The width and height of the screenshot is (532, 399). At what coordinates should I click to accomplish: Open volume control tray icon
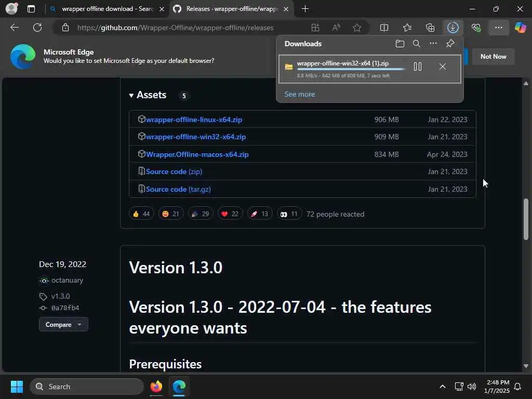coord(472,387)
